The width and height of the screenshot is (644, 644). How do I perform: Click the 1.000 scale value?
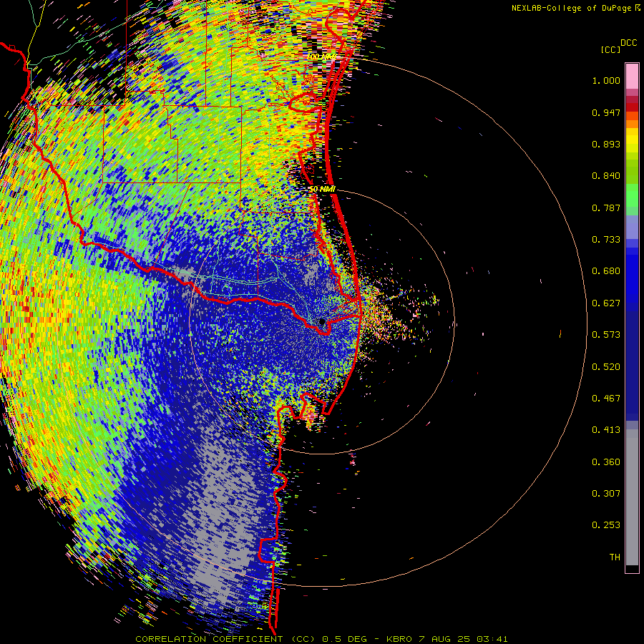(606, 80)
